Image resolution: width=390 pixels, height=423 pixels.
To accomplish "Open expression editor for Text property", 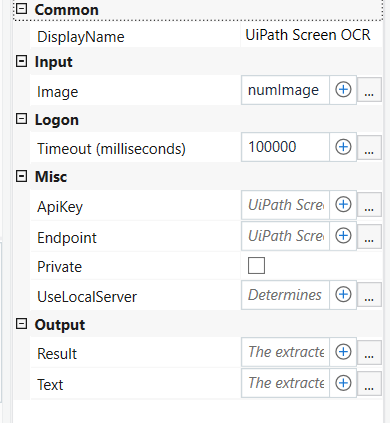I will (369, 383).
